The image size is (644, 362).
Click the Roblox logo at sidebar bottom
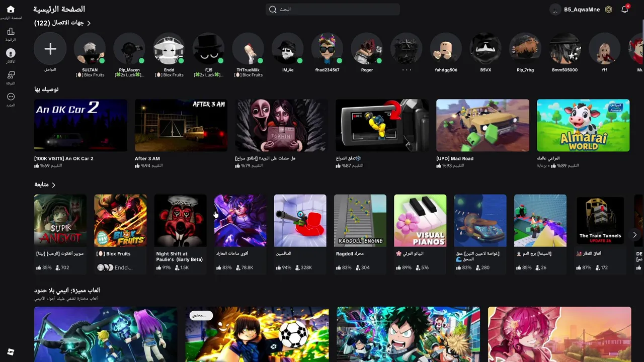coord(11,352)
